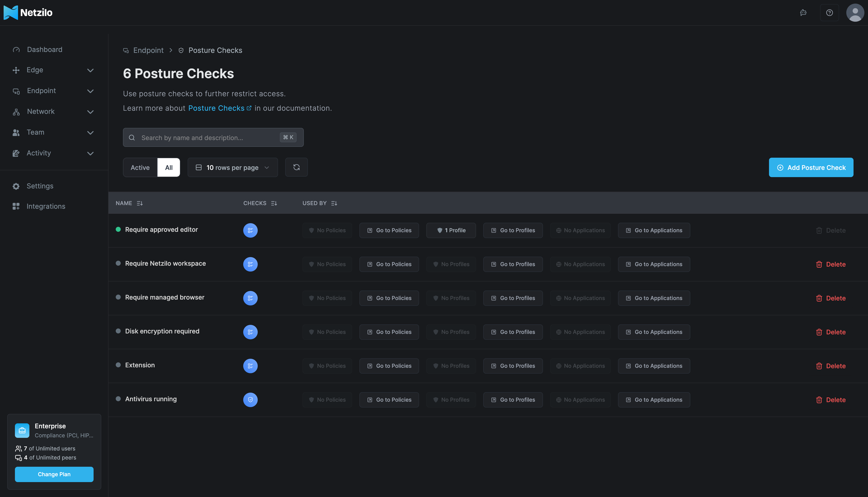Image resolution: width=868 pixels, height=497 pixels.
Task: Click the Dashboard gauge icon in sidebar
Action: pyautogui.click(x=16, y=50)
